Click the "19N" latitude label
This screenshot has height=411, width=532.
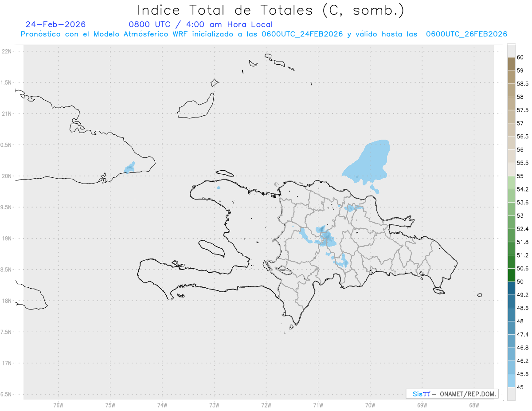8,239
